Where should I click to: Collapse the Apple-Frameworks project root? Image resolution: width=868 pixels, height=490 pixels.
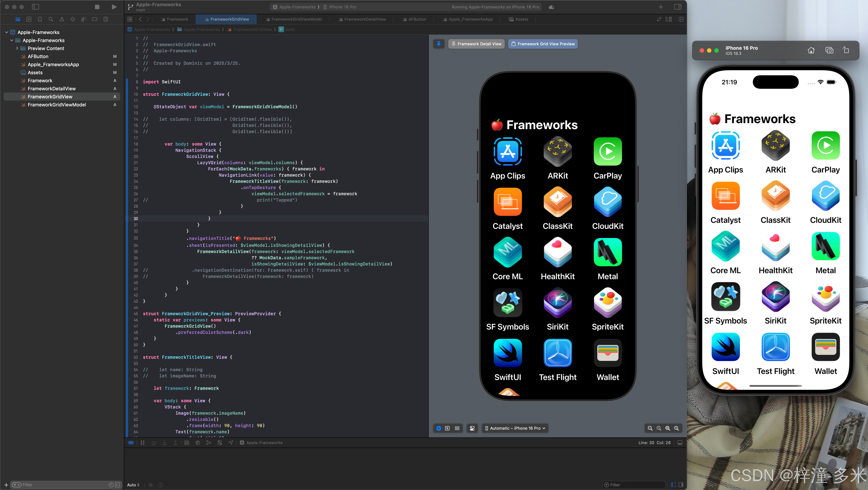pos(6,32)
